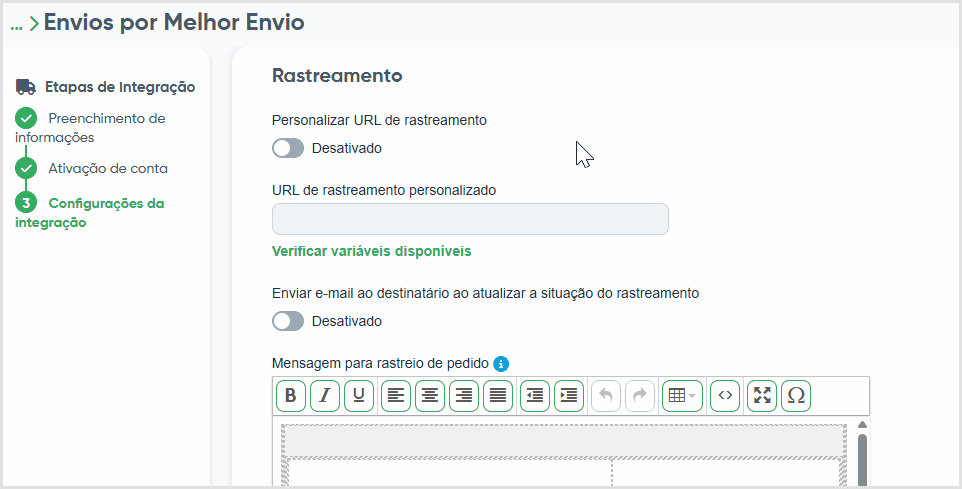This screenshot has width=962, height=489.
Task: Insert special character with omega icon
Action: click(796, 396)
